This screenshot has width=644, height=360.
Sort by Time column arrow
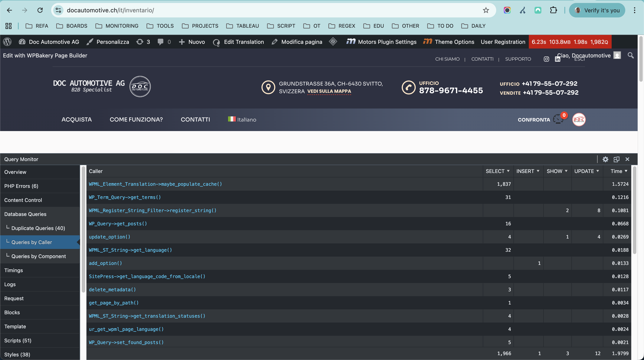[x=626, y=171]
